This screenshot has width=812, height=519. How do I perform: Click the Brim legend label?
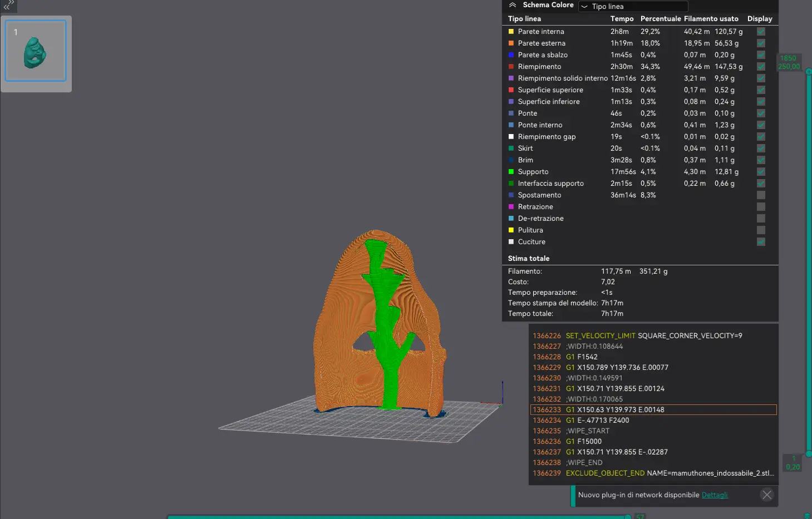pyautogui.click(x=525, y=160)
